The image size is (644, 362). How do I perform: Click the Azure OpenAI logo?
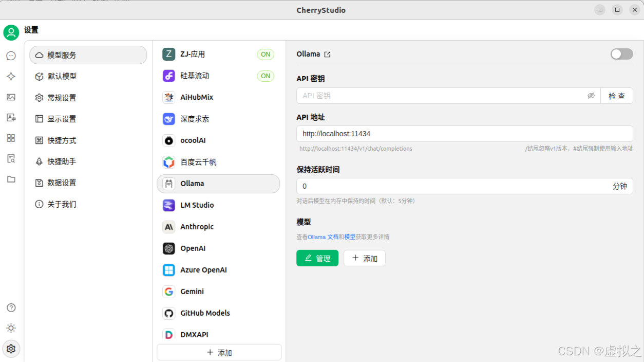coord(168,270)
